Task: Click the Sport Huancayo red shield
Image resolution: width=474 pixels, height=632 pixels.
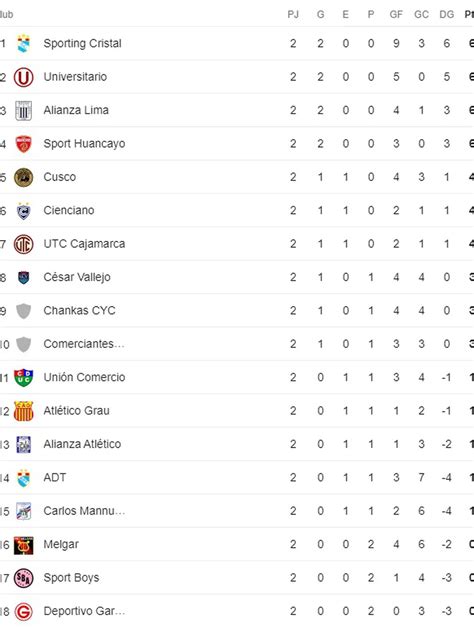Action: pos(23,144)
